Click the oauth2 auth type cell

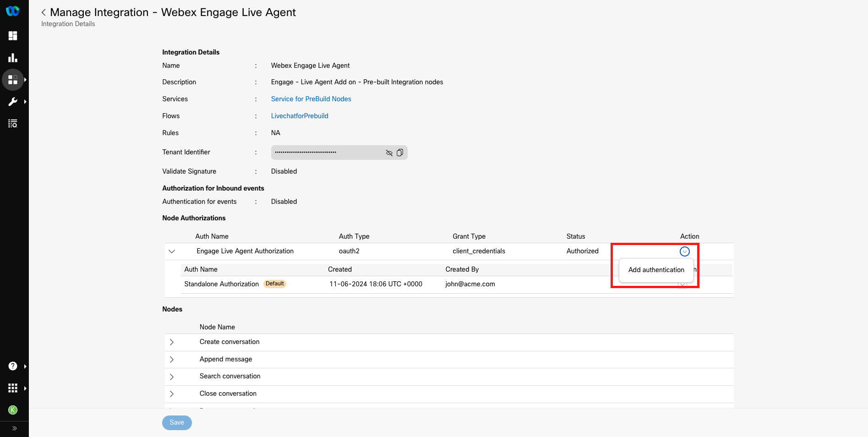click(x=349, y=251)
